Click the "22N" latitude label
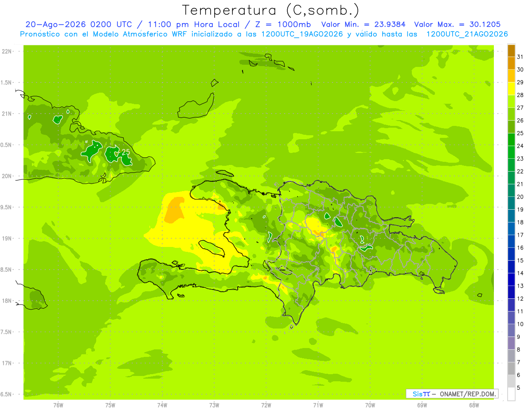The image size is (532, 411). click(7, 51)
